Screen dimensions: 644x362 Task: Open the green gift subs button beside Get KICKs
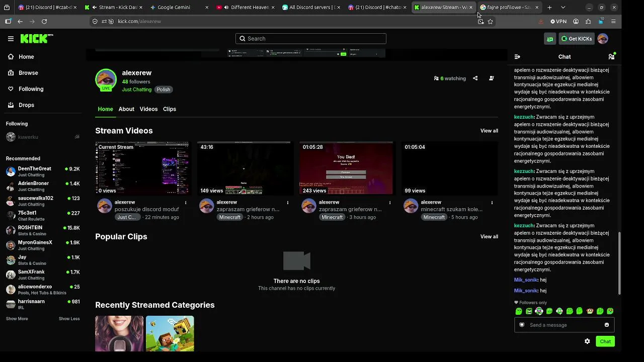click(550, 39)
